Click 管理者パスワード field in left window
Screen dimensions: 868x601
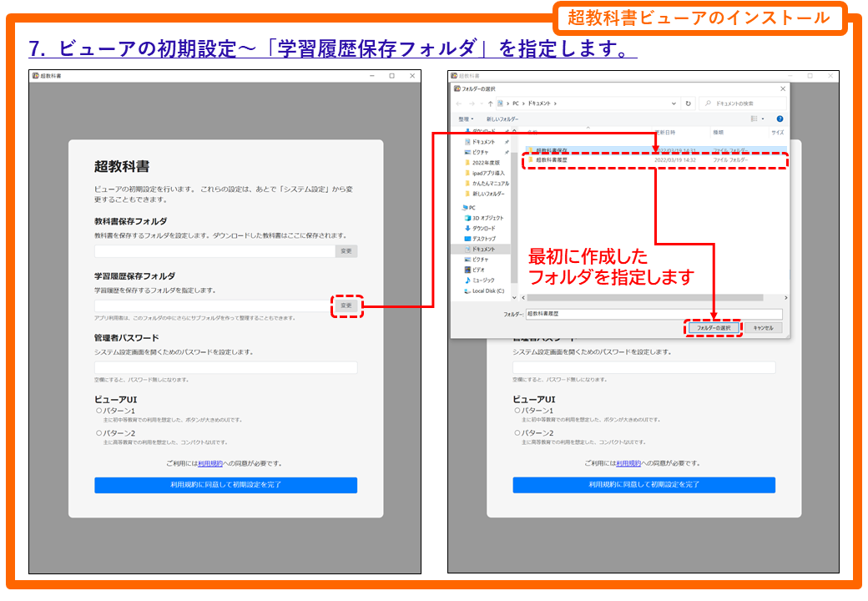pyautogui.click(x=226, y=367)
